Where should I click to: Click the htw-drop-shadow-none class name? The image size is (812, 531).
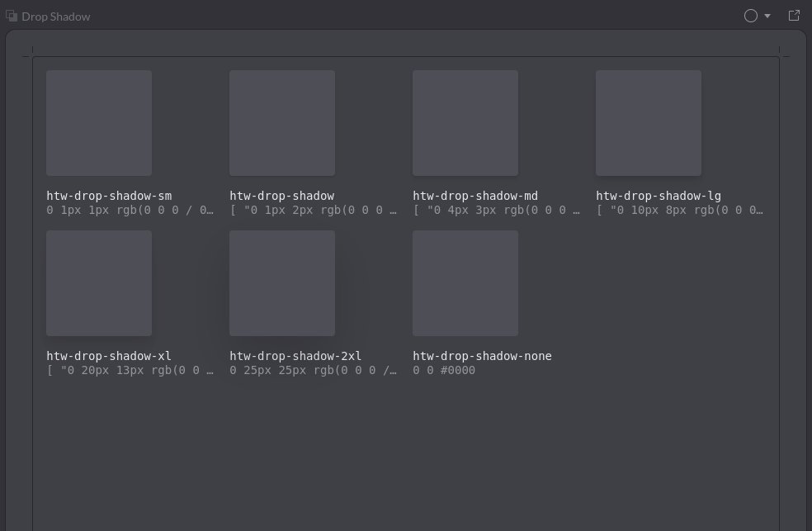(x=482, y=356)
